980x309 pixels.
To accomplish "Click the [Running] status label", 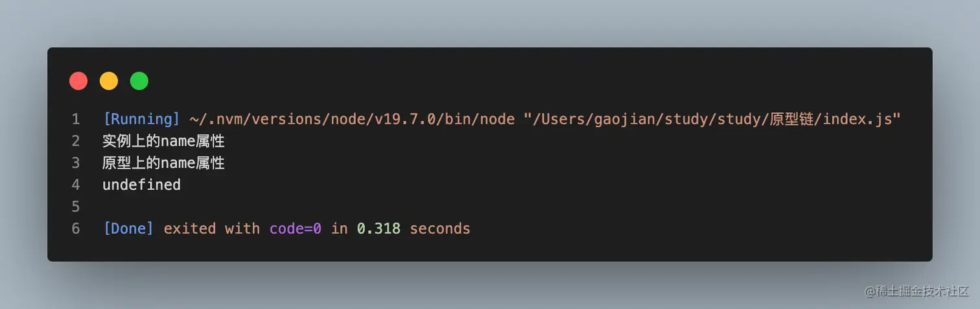I will [x=141, y=119].
